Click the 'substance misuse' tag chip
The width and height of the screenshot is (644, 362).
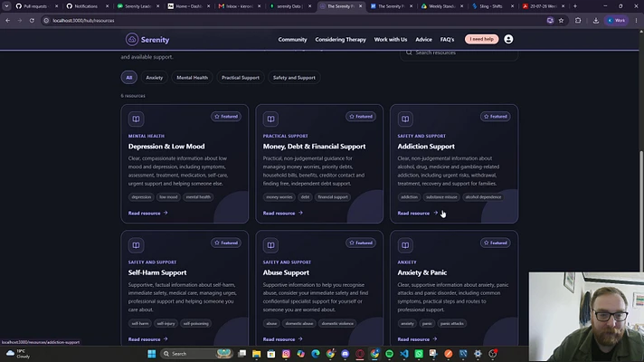pyautogui.click(x=441, y=197)
